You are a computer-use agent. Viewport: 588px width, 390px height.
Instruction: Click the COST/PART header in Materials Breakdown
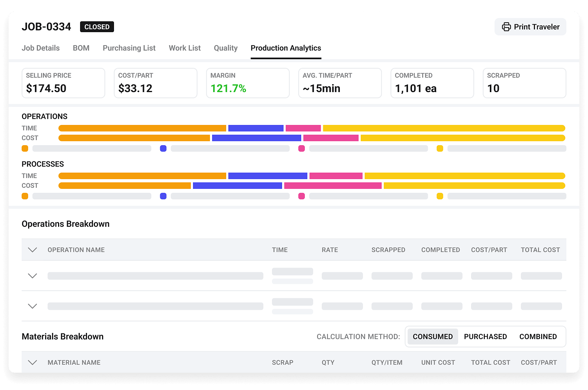tap(539, 363)
